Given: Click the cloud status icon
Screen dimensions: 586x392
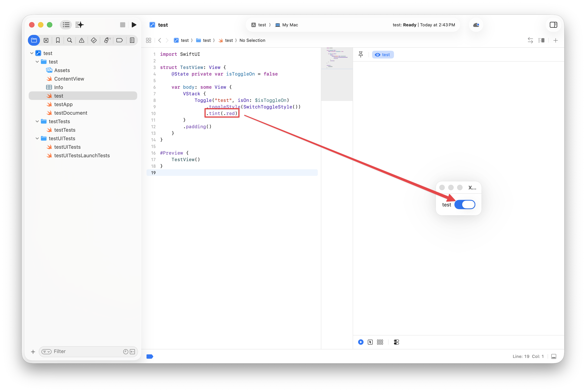Looking at the screenshot, I should [x=476, y=25].
